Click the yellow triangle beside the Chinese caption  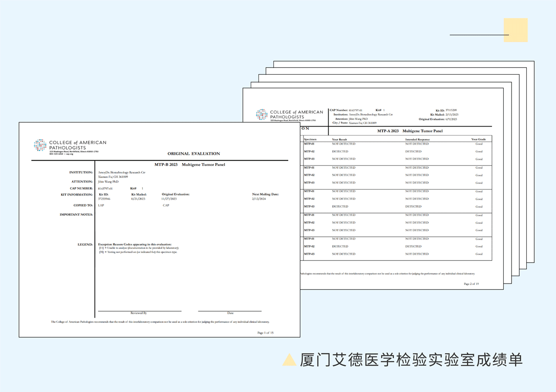tap(290, 360)
